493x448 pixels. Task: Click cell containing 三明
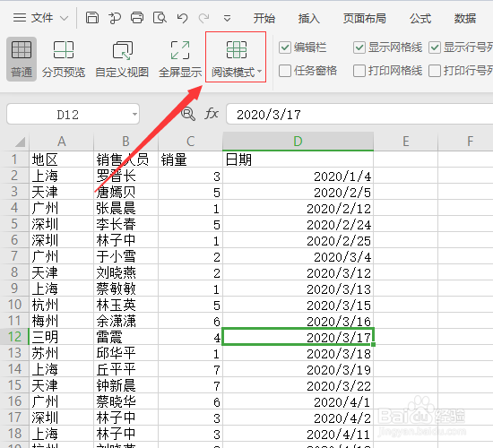click(62, 337)
